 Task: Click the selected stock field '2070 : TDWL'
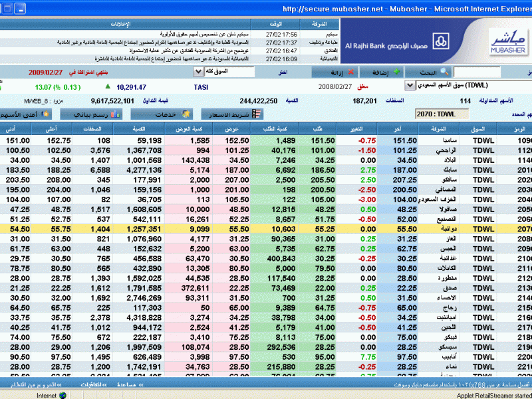point(442,114)
